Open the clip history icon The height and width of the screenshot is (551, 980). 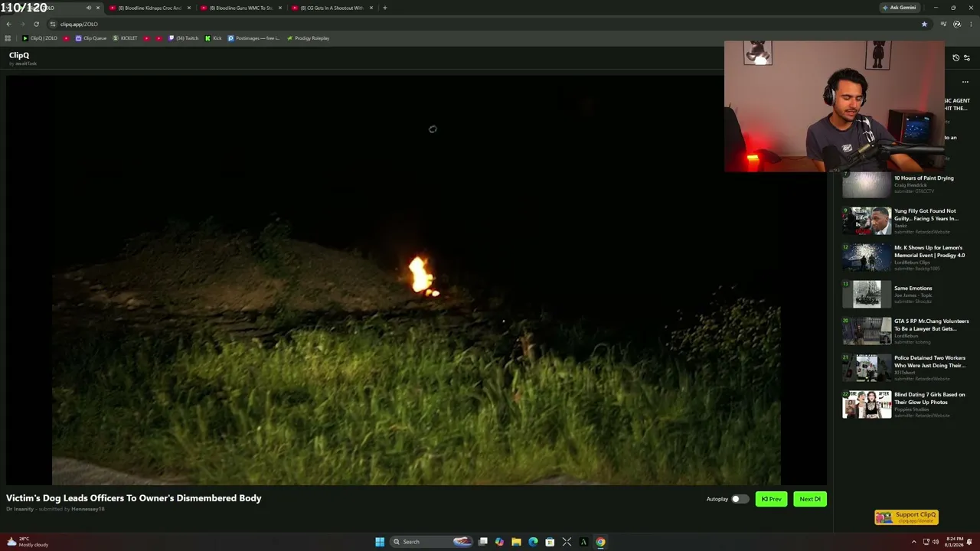coord(955,57)
